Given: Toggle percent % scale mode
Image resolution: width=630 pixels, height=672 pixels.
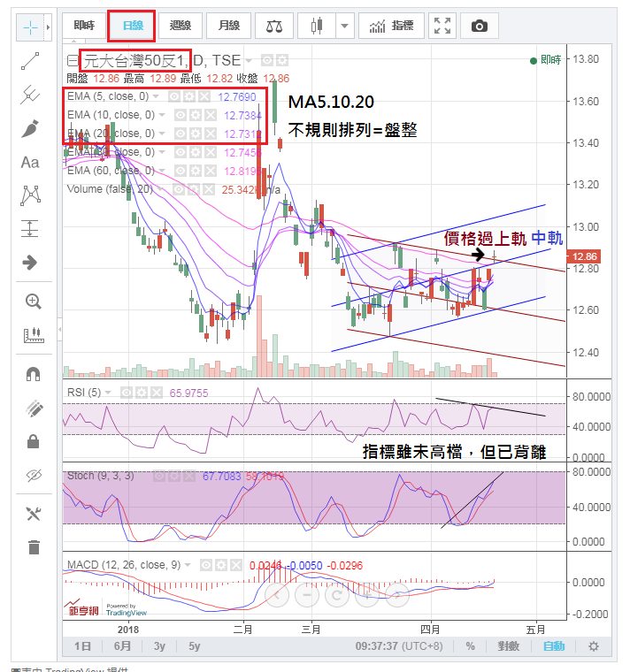Looking at the screenshot, I should point(471,645).
